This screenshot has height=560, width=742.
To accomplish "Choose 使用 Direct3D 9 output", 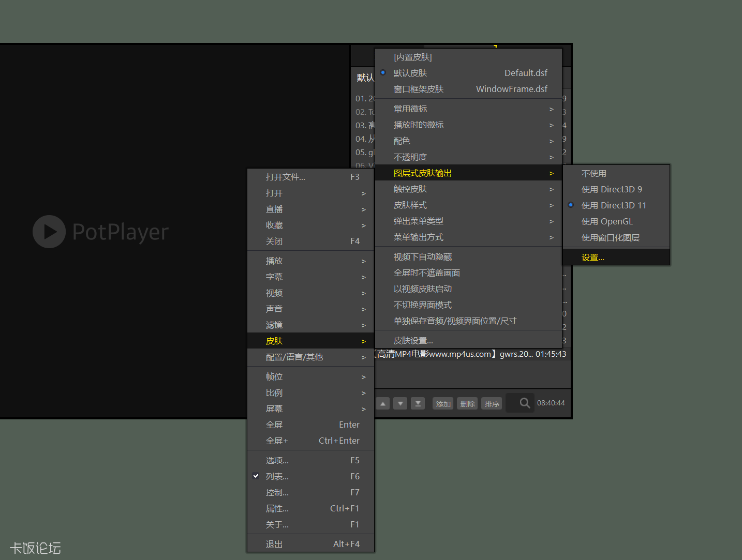I will (616, 189).
